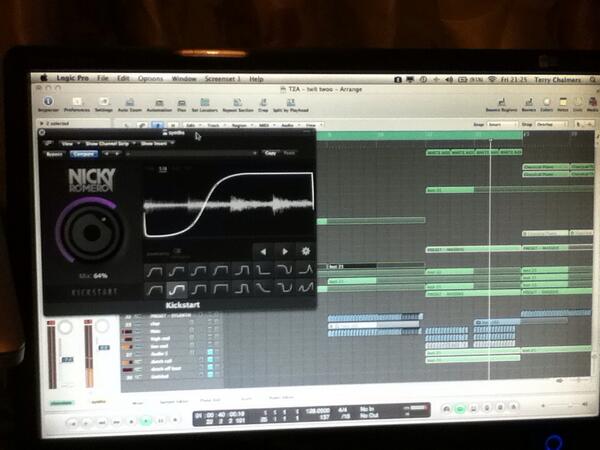Toggle the plugin link button
This screenshot has height=450, width=600.
click(x=48, y=143)
